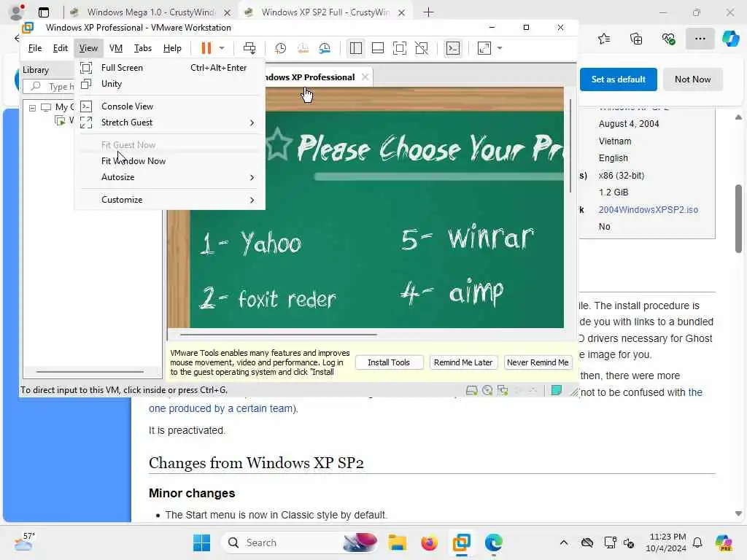
Task: Open the Edit menu
Action: [x=60, y=48]
